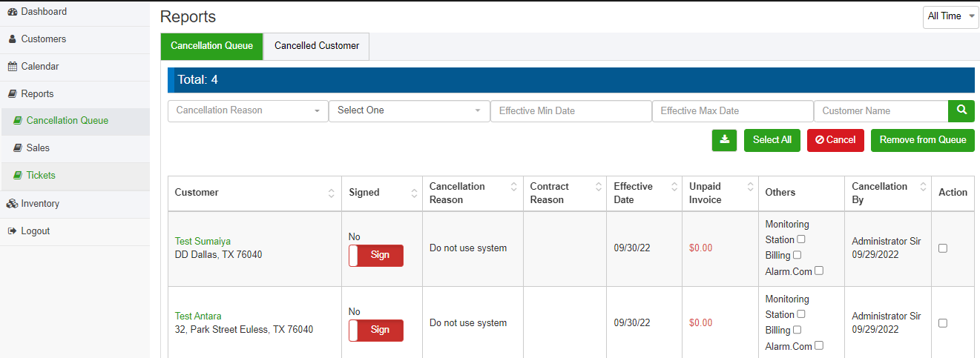Sort table by Customer column arrows
Image resolution: width=980 pixels, height=358 pixels.
point(331,193)
